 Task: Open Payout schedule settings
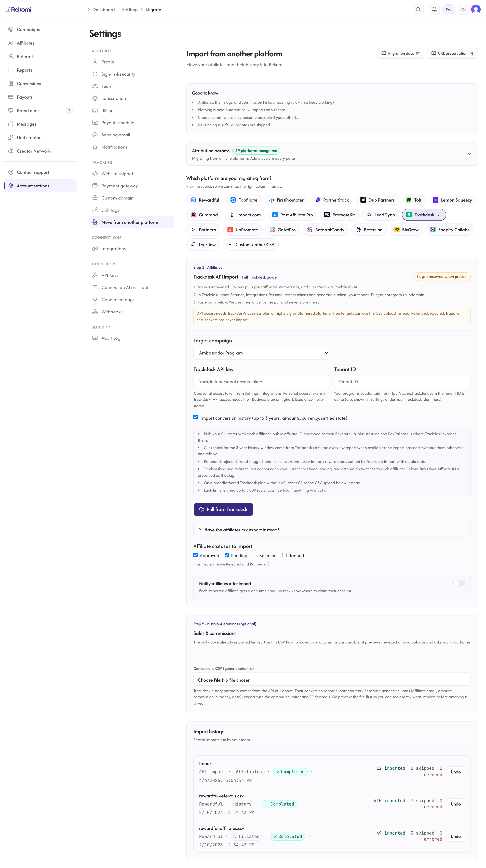131,123
